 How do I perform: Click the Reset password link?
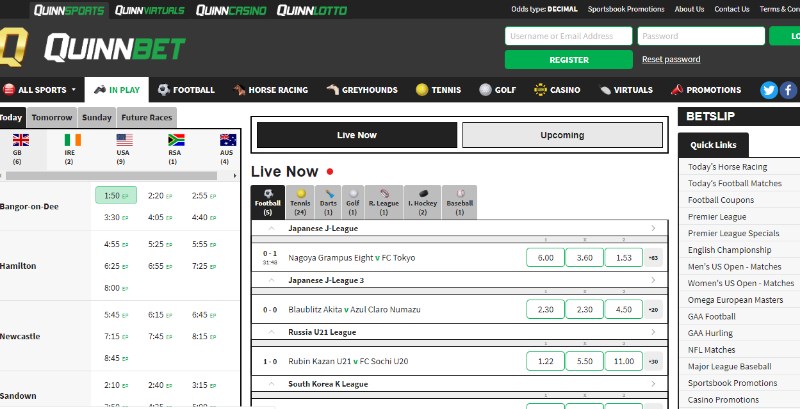click(671, 60)
